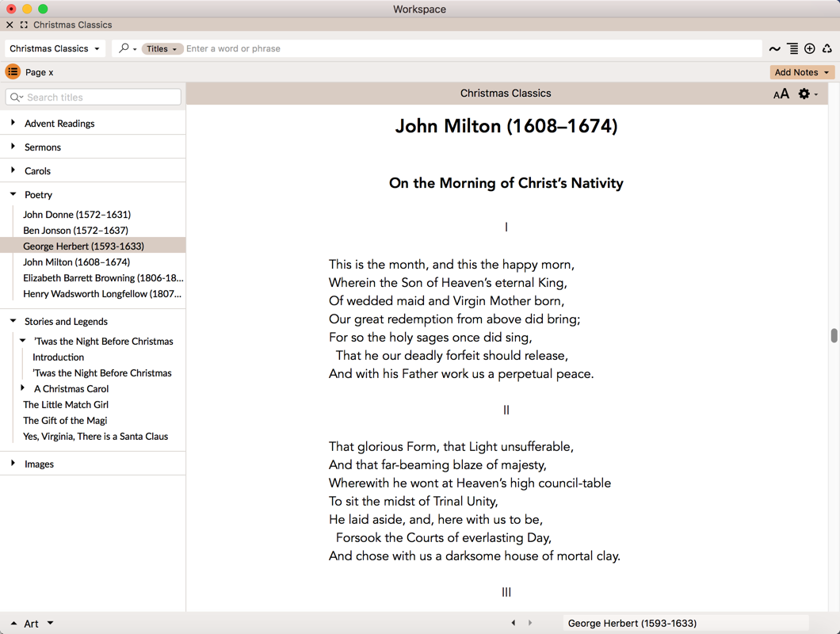
Task: Click the expand-panel icon beside the tab title
Action: 24,25
